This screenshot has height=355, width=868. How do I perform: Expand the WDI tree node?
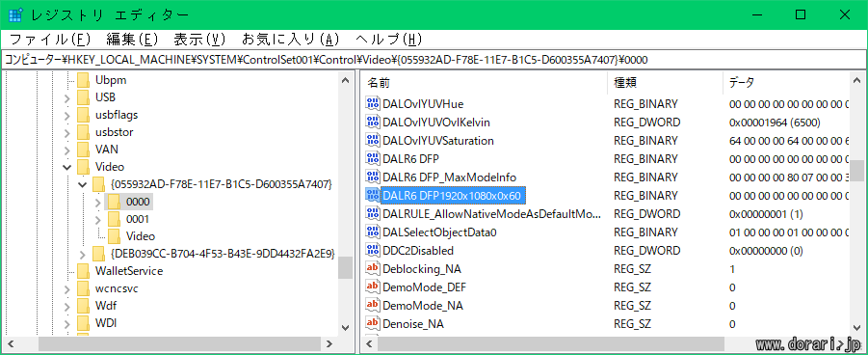67,323
